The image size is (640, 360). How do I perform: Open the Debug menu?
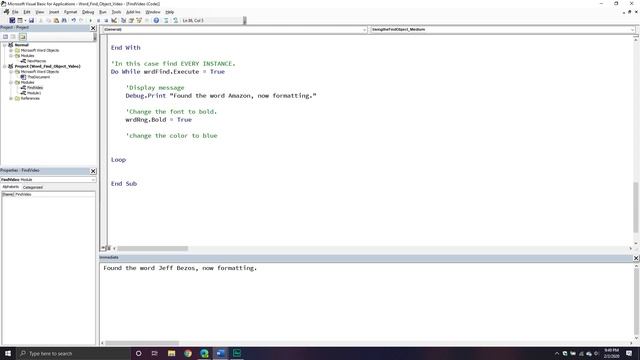point(88,12)
